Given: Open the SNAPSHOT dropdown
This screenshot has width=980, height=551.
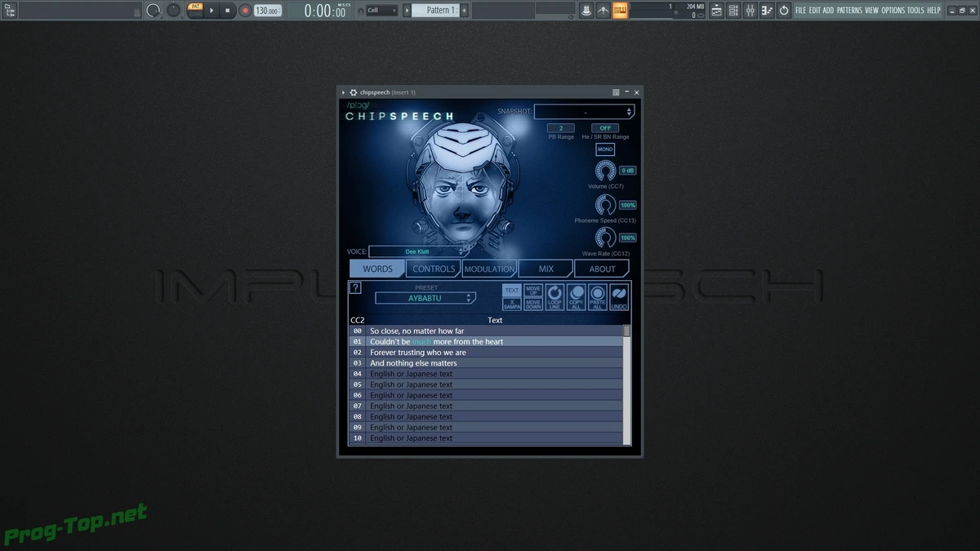Looking at the screenshot, I should pyautogui.click(x=584, y=112).
